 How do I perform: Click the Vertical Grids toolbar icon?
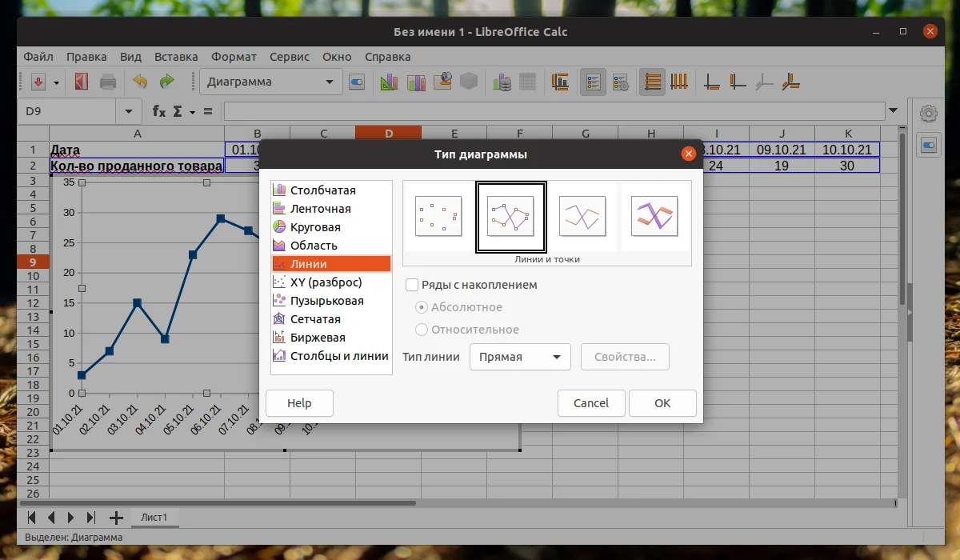(x=679, y=81)
